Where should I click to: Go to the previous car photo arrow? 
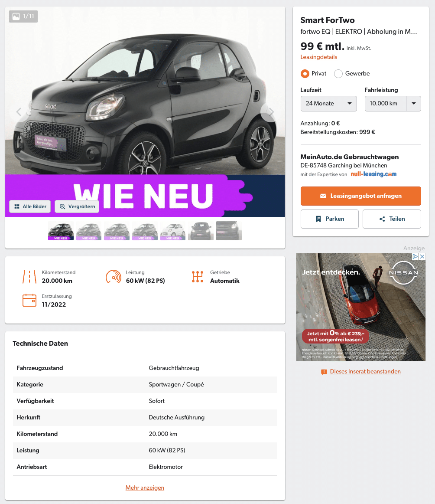coord(19,112)
